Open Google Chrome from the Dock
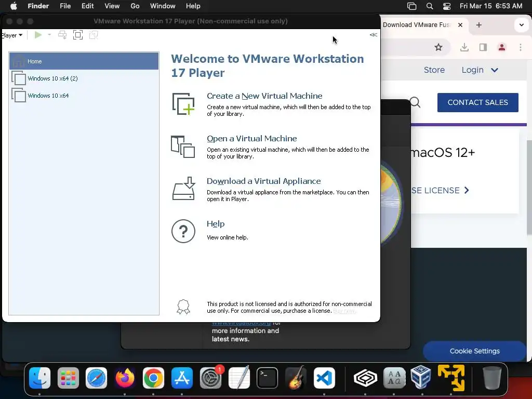Image resolution: width=532 pixels, height=399 pixels. click(153, 378)
